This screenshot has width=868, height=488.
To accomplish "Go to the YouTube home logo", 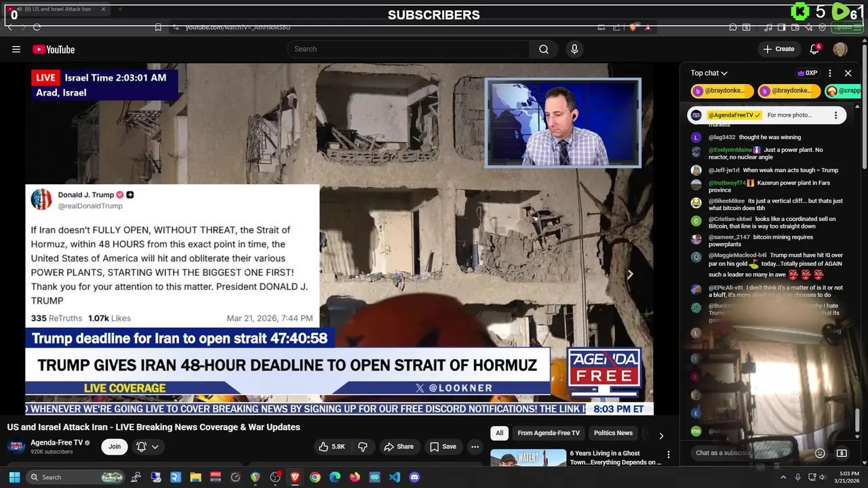I will point(54,49).
